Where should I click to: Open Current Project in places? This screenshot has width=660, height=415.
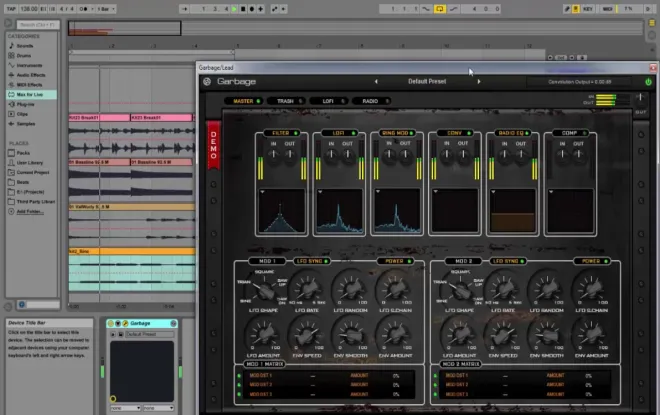pos(33,172)
